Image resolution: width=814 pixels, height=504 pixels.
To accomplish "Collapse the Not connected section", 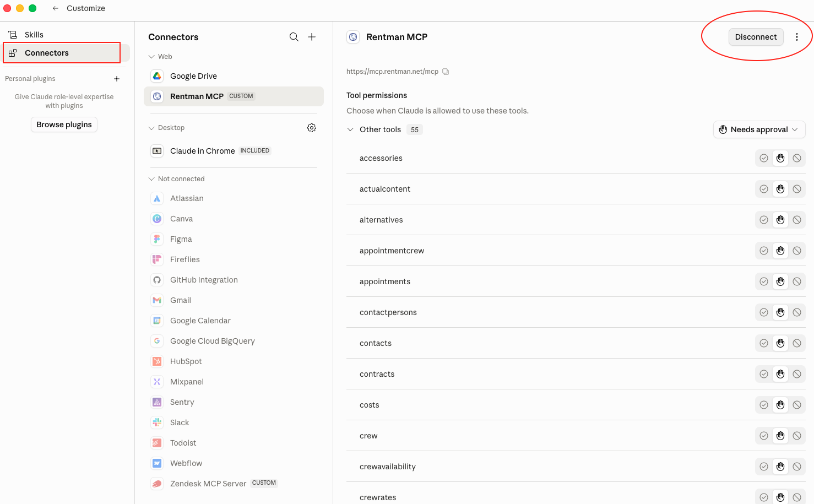I will pos(151,179).
